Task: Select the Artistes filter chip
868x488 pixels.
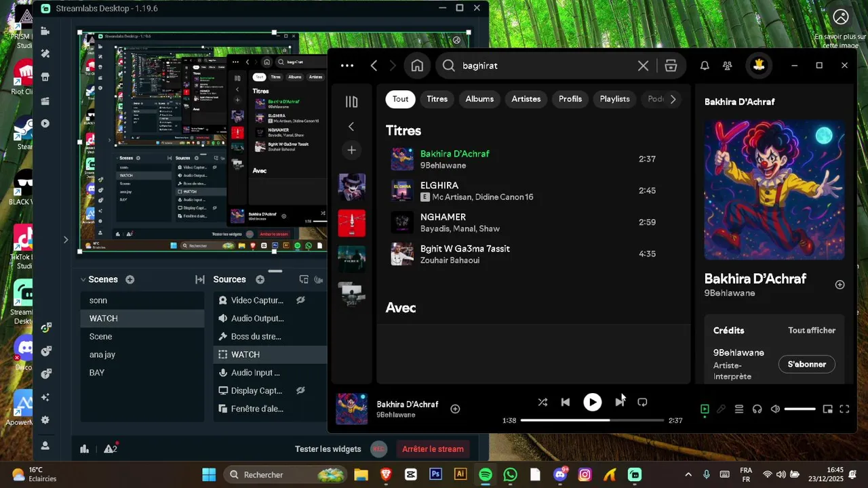Action: (x=526, y=99)
